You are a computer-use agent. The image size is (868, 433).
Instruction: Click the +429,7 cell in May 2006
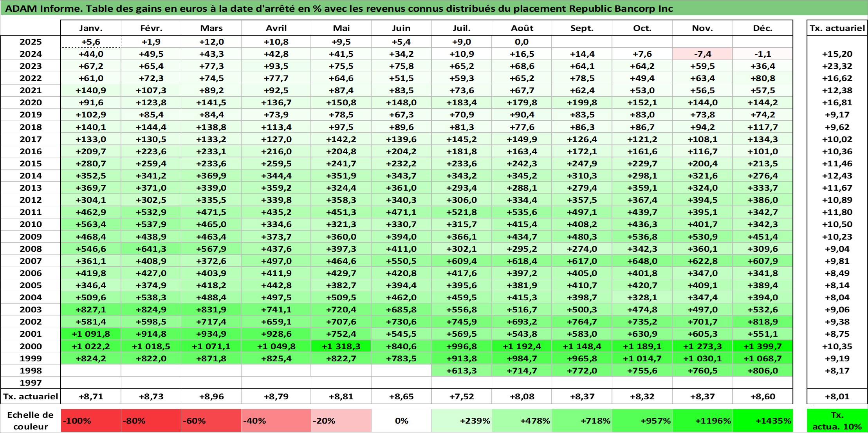click(x=341, y=273)
